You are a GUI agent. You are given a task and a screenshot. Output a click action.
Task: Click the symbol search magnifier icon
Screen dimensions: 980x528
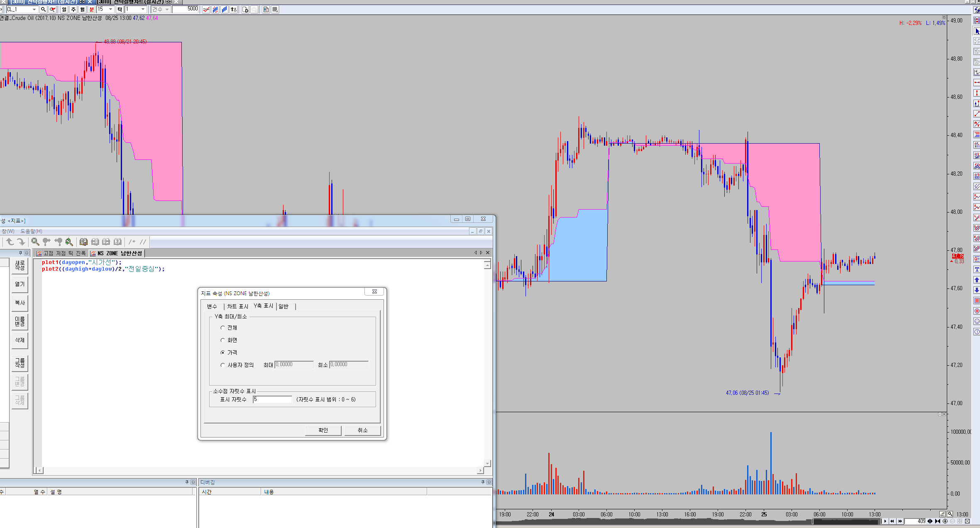[43, 9]
